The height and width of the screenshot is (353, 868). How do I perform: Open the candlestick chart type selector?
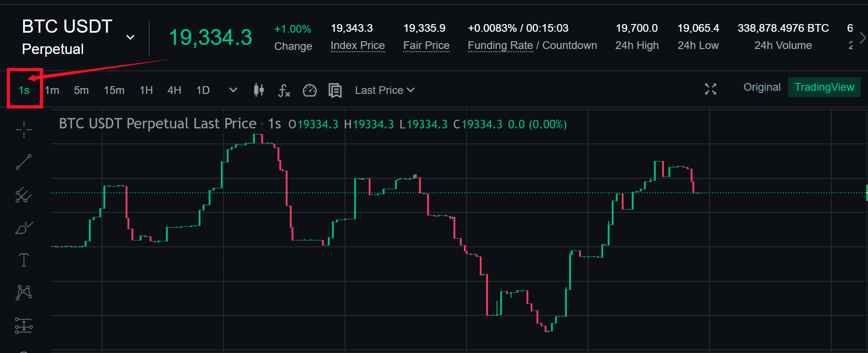(x=259, y=90)
